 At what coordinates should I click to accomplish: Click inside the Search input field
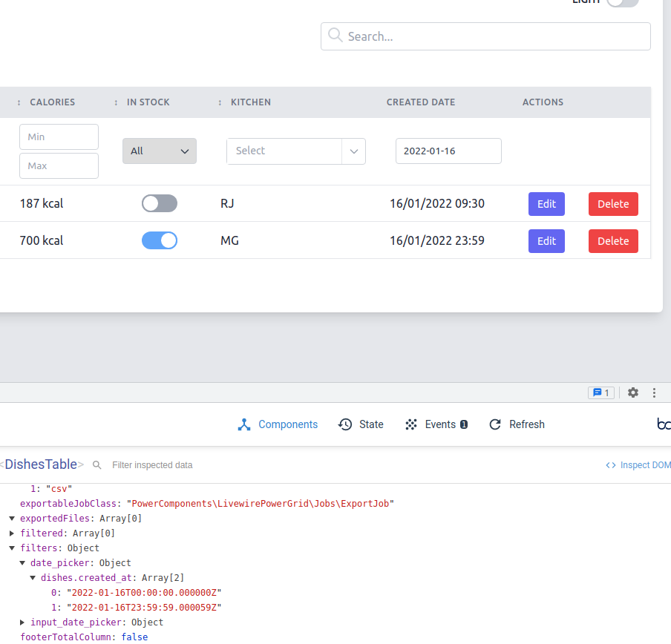click(x=485, y=36)
